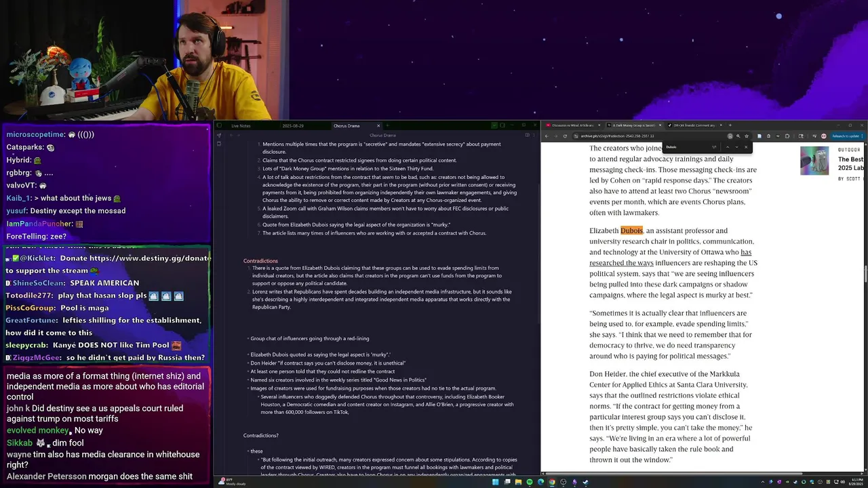Close the Chorus Drama tab
This screenshot has width=868, height=488.
378,125
